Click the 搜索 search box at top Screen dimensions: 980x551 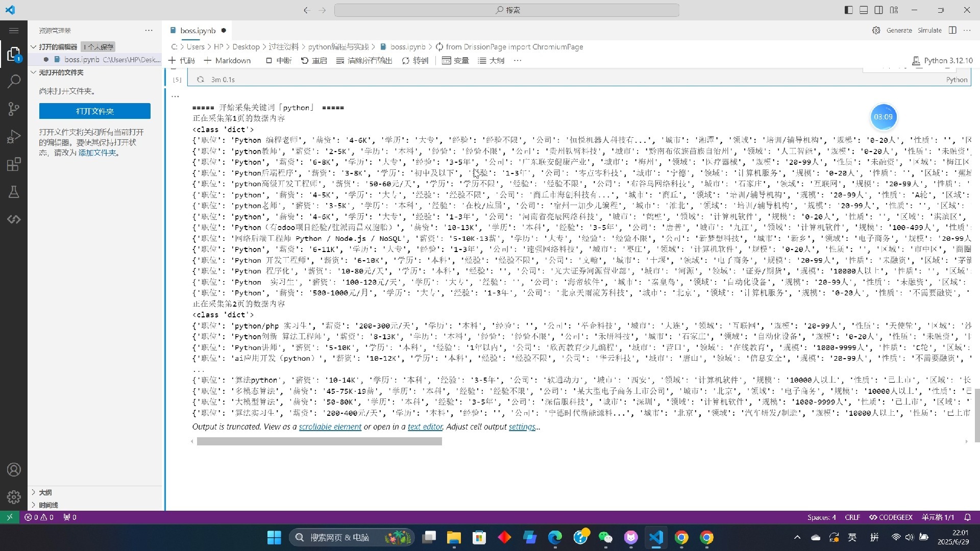point(507,10)
